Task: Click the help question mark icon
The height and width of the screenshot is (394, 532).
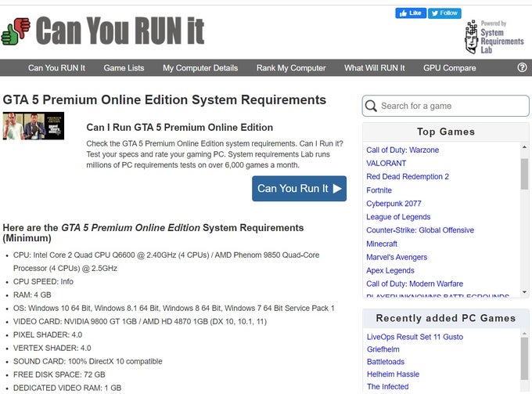Action: (x=523, y=68)
